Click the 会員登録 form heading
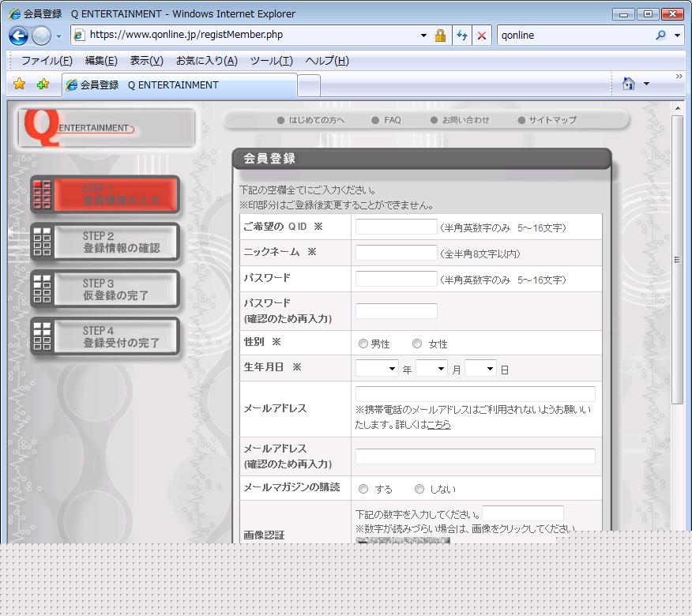This screenshot has height=616, width=692. [269, 159]
